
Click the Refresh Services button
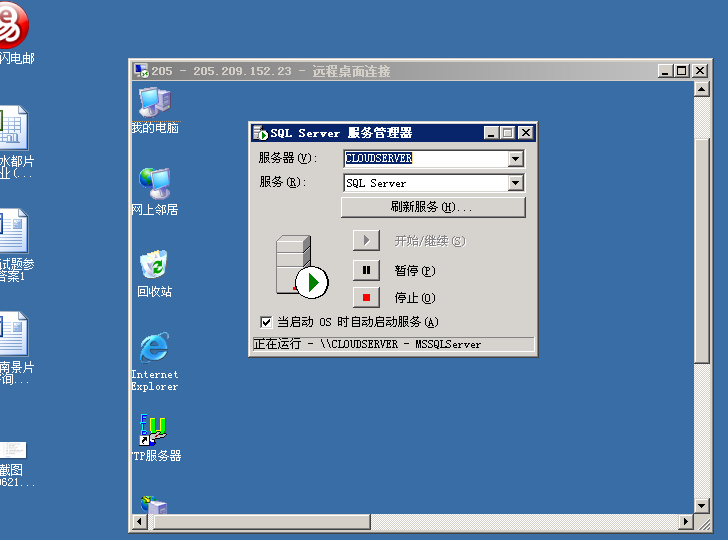(433, 207)
